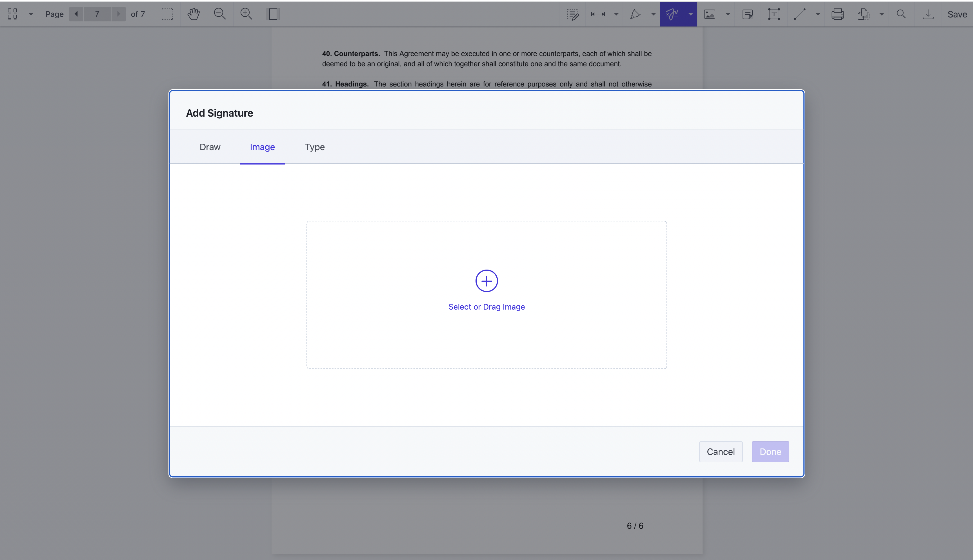
Task: Click the download document icon
Action: coord(928,14)
